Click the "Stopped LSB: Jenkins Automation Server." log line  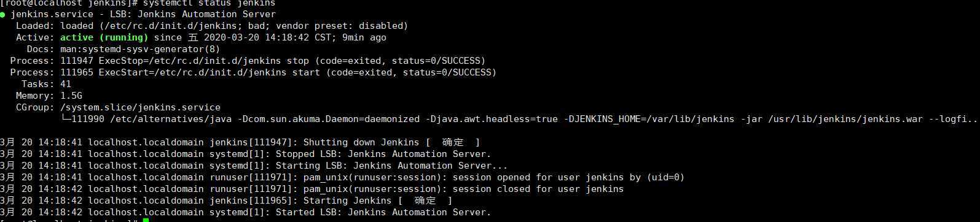click(383, 154)
